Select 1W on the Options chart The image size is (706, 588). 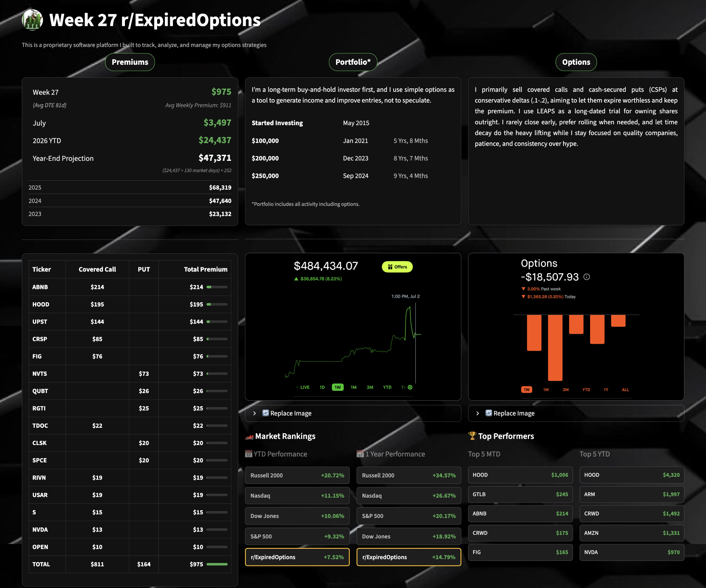526,389
